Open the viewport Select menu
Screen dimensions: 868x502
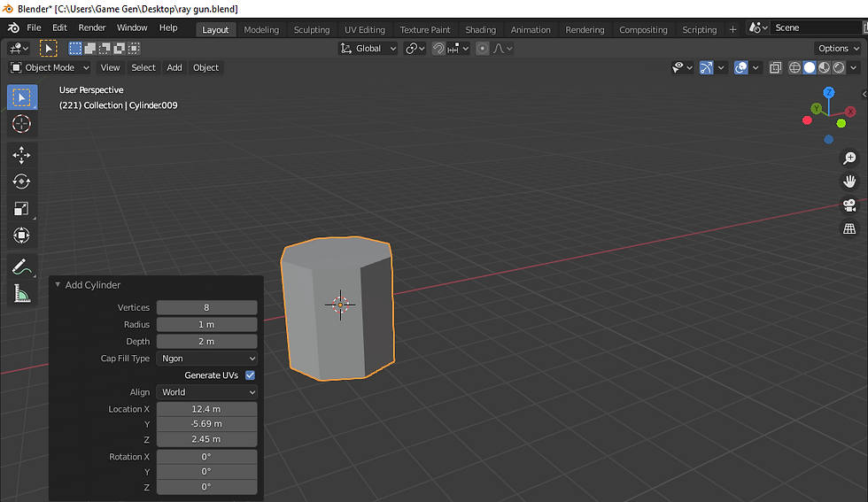coord(143,67)
